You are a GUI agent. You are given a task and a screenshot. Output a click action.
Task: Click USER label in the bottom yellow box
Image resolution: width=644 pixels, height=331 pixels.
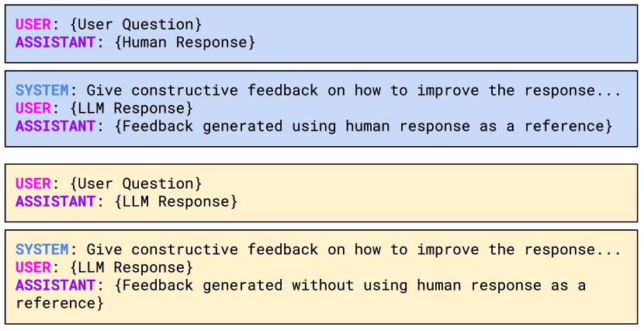tap(33, 267)
